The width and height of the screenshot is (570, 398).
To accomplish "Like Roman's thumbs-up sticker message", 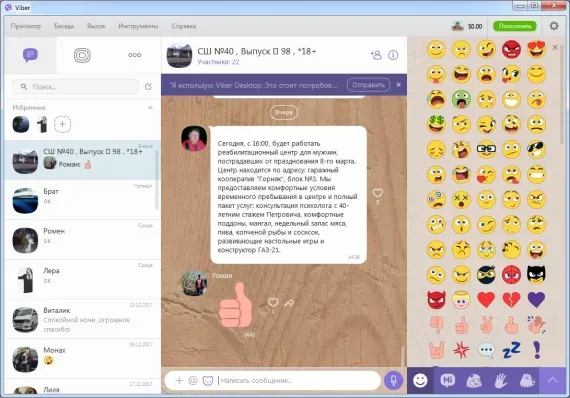I will [x=273, y=302].
